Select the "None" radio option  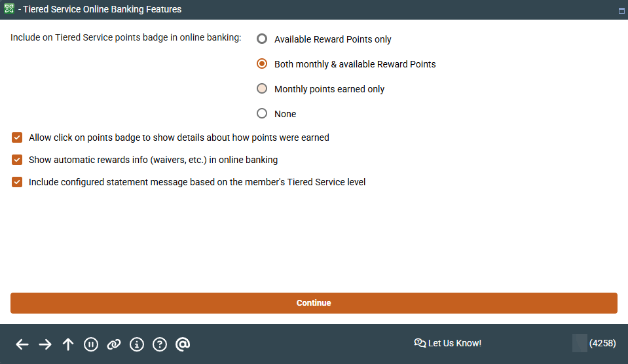tap(262, 114)
